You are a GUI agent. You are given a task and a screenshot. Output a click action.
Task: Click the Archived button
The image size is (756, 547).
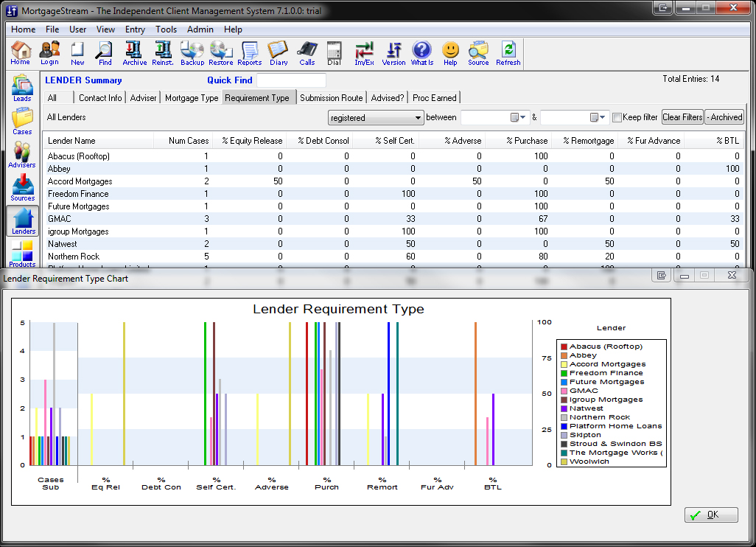pos(724,117)
